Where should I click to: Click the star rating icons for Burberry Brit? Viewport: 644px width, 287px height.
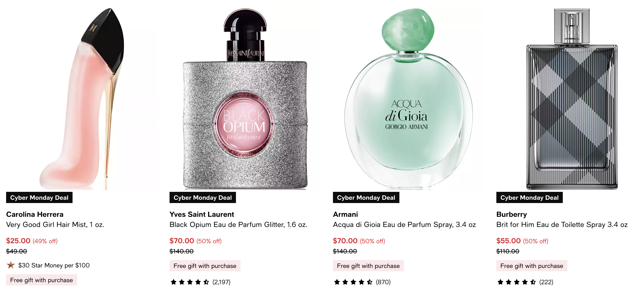coord(517,282)
